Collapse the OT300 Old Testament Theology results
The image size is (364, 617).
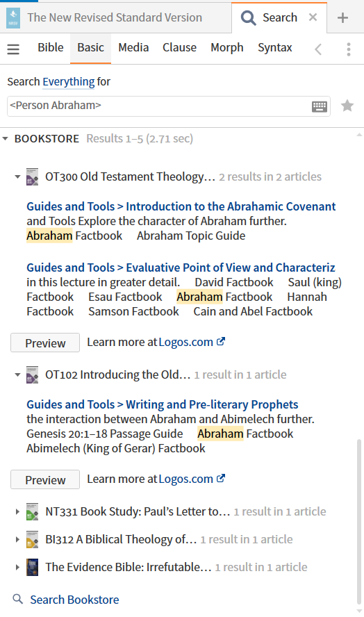(x=17, y=176)
